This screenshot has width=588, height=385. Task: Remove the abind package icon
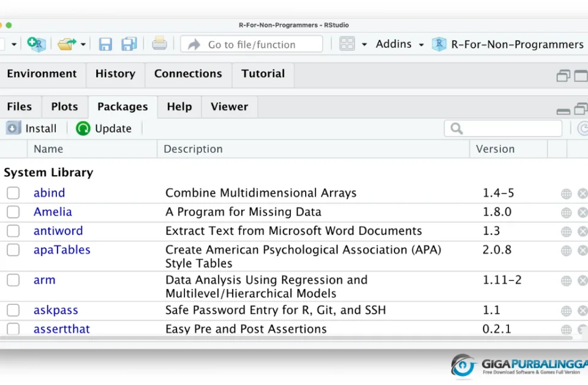click(582, 194)
